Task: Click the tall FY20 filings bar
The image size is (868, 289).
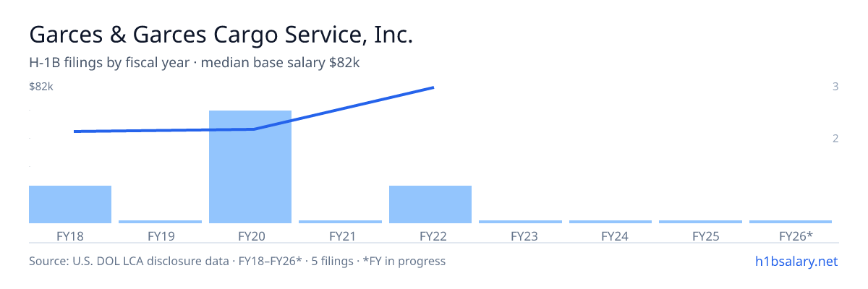Action: (250, 167)
